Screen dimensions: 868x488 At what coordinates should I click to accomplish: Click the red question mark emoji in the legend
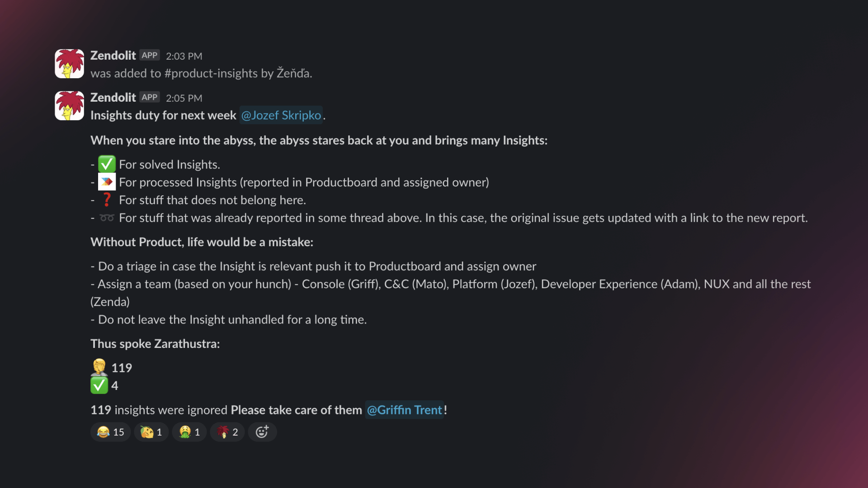(107, 200)
